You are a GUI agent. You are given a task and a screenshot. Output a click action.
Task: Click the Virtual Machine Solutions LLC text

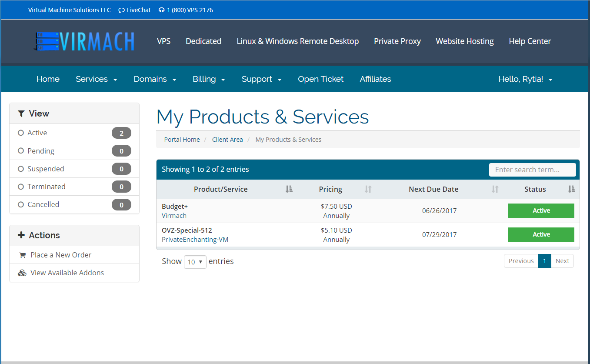coord(70,10)
